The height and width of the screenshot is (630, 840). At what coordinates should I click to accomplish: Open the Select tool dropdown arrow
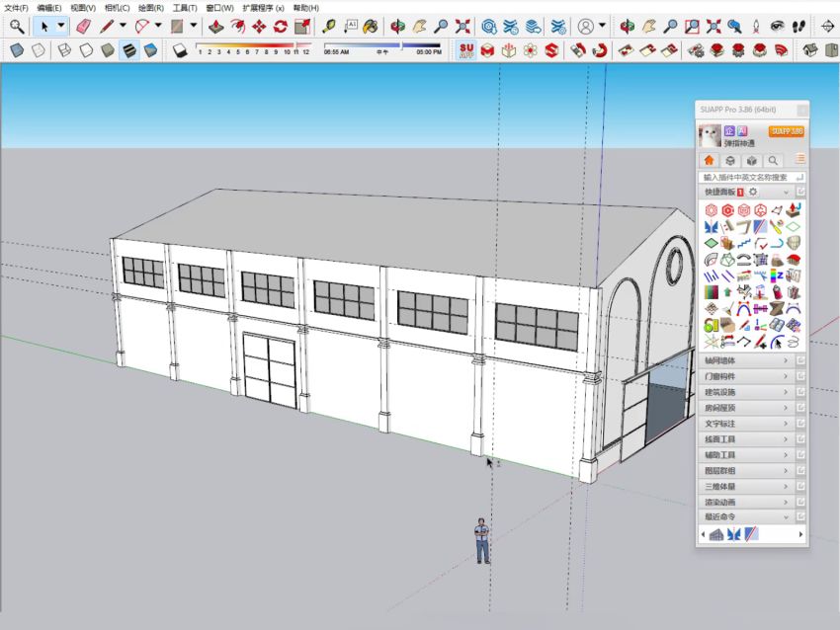(x=61, y=26)
